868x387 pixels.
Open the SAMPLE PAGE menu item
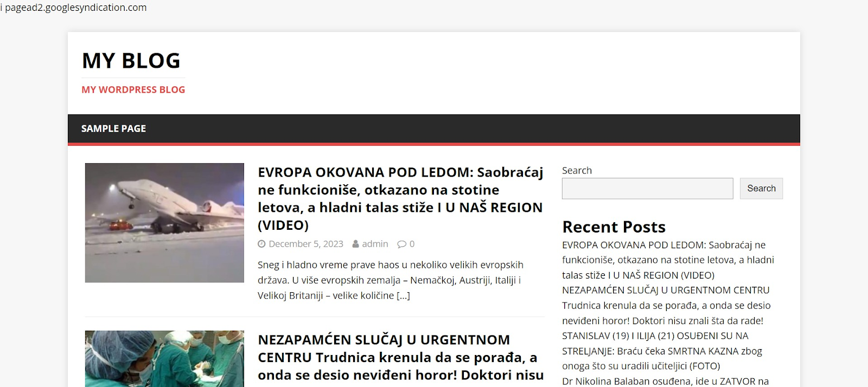click(113, 128)
